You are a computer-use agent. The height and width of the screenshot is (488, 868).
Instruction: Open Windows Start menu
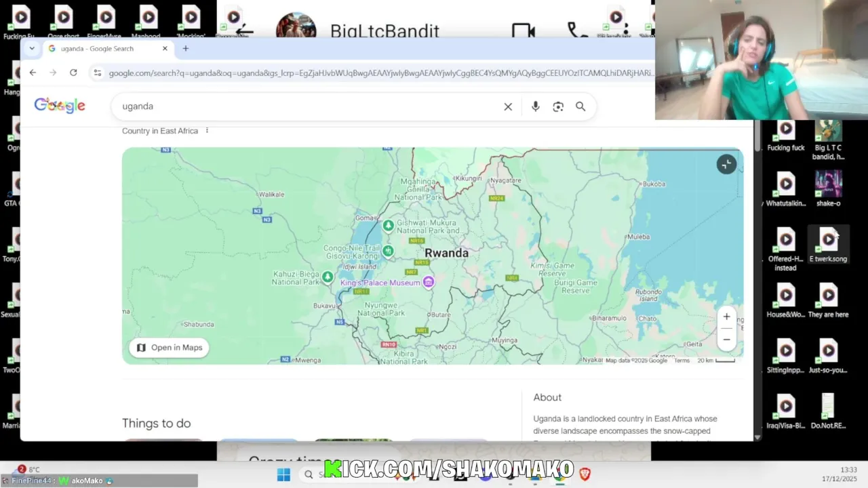pyautogui.click(x=283, y=474)
